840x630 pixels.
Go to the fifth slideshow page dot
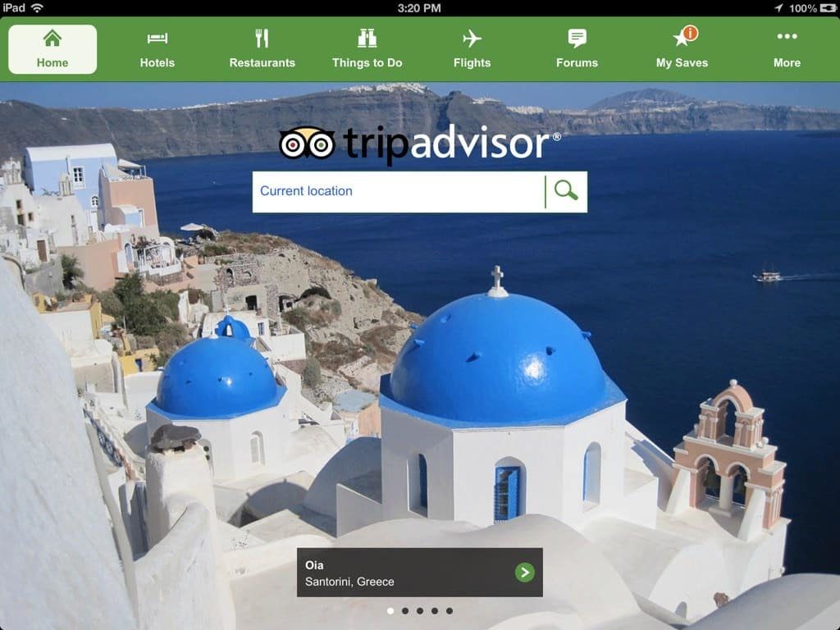450,611
